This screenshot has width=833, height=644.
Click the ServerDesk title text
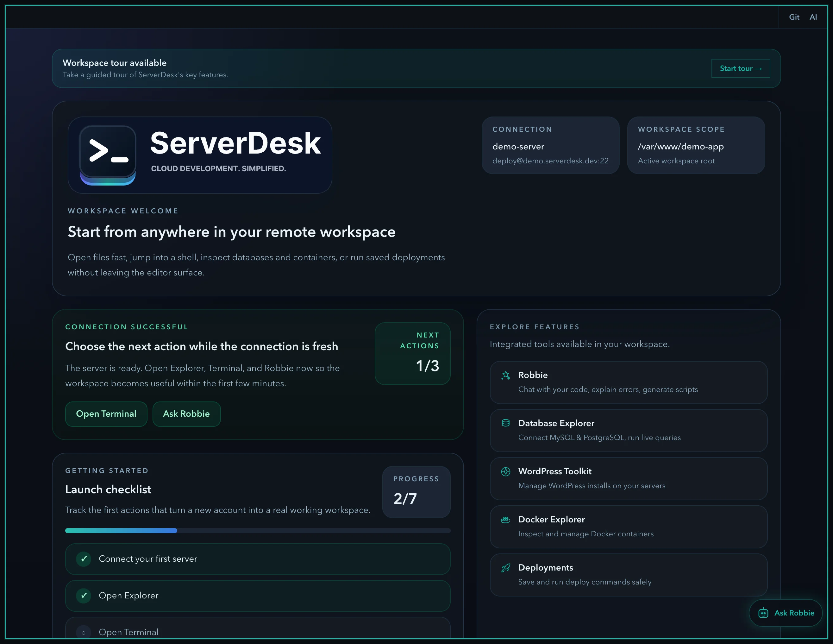[235, 143]
